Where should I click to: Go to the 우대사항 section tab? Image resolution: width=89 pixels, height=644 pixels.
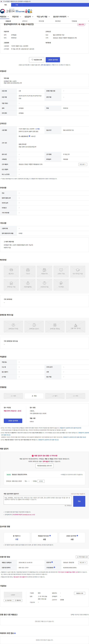(41, 21)
